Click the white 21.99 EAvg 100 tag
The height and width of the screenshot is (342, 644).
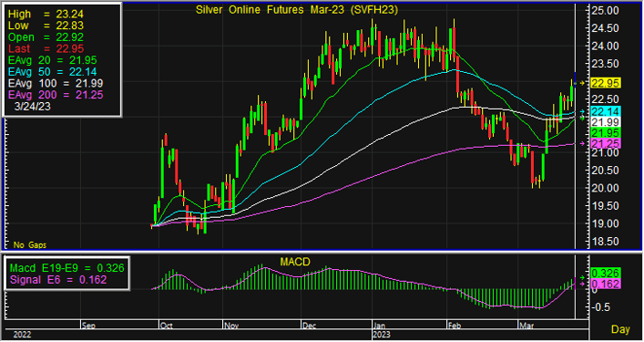pyautogui.click(x=606, y=122)
